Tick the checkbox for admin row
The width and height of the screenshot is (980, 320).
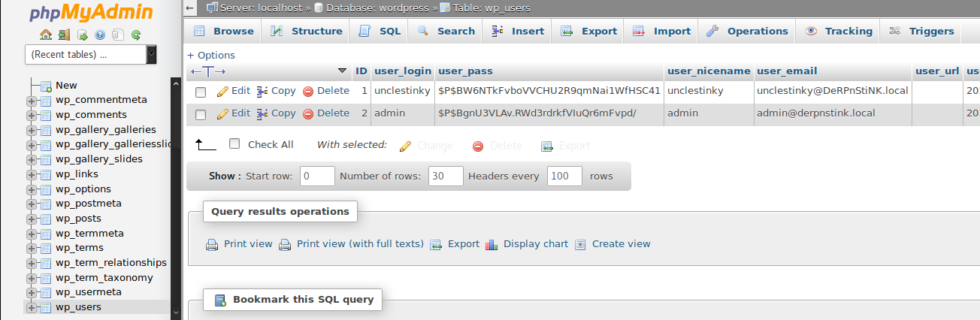(201, 115)
